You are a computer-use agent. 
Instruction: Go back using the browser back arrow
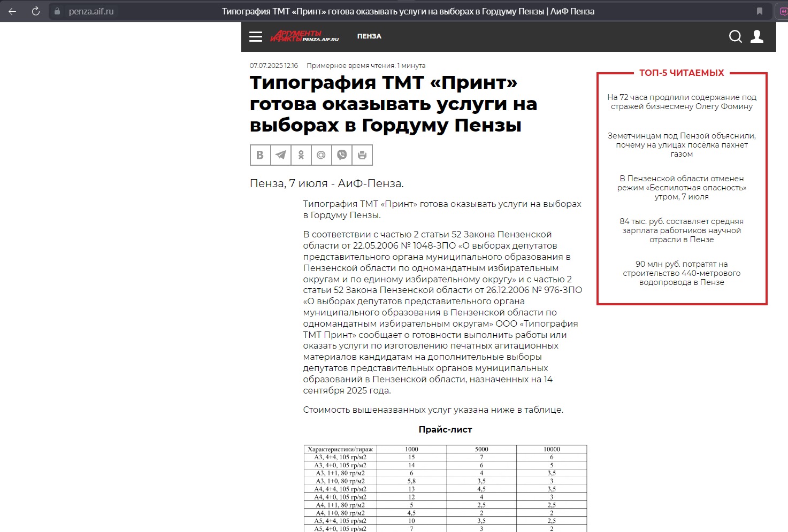click(12, 11)
